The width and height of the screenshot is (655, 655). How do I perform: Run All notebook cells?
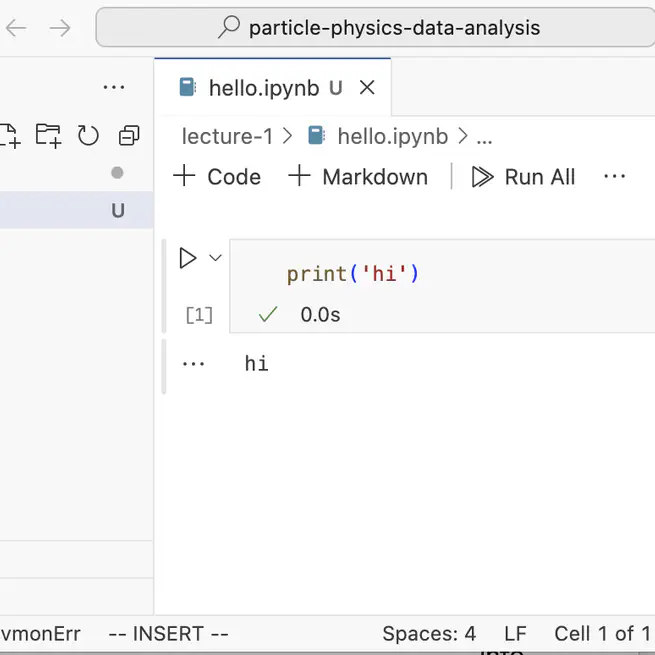tap(523, 176)
